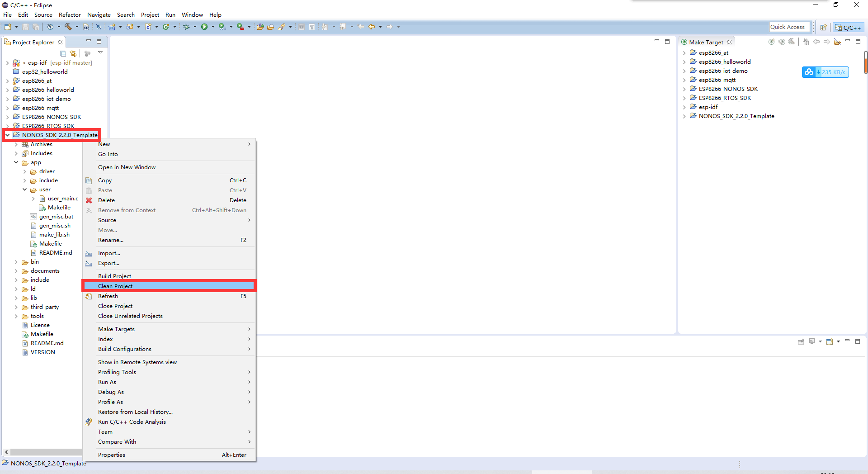Expand esp8266_mqtt in Project Explorer
This screenshot has height=474, width=868.
click(7, 108)
